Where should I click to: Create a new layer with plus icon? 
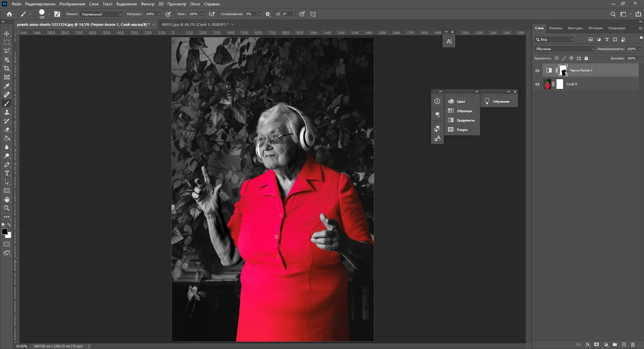[624, 345]
